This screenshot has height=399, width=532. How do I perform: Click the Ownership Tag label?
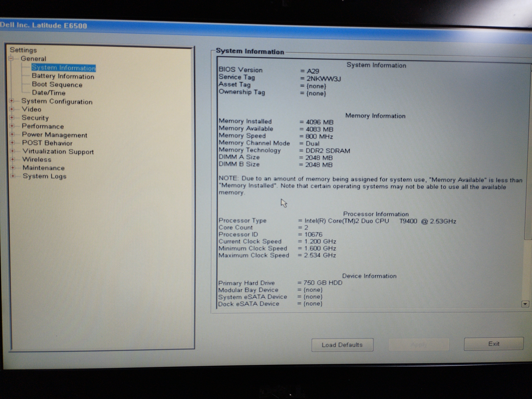coord(242,92)
